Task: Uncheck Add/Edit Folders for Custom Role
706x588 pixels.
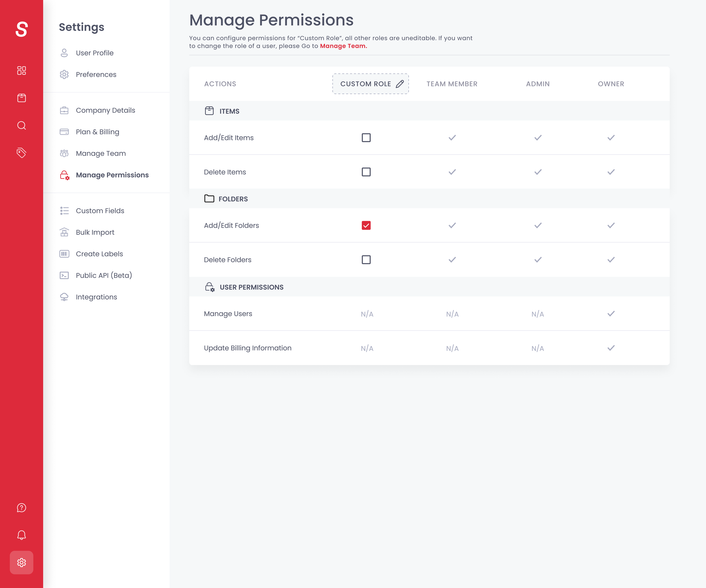Action: (366, 226)
